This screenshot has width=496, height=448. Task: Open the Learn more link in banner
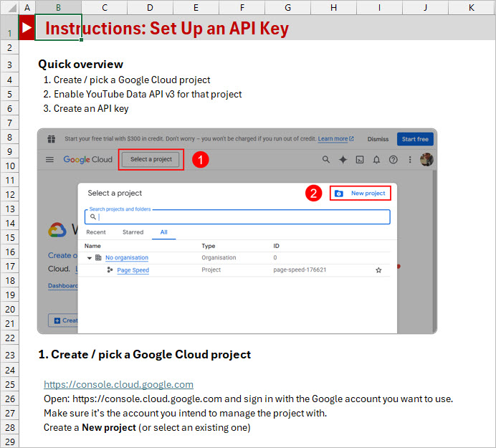(x=335, y=139)
